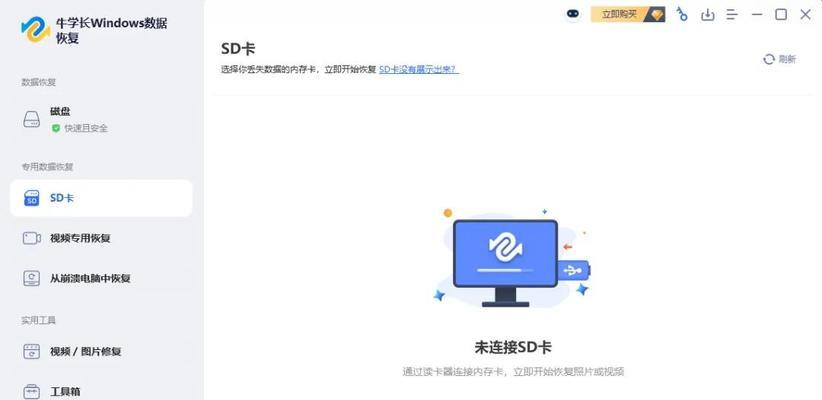Open the SD卡没有展示出来? help link
Image resolution: width=822 pixels, height=400 pixels.
pos(419,69)
